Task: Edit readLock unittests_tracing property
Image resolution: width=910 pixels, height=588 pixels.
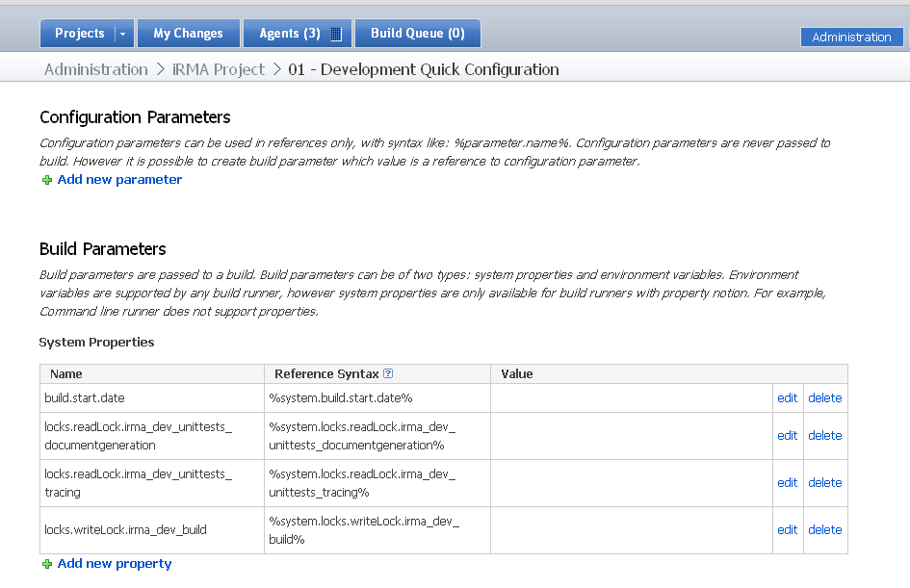Action: point(787,482)
